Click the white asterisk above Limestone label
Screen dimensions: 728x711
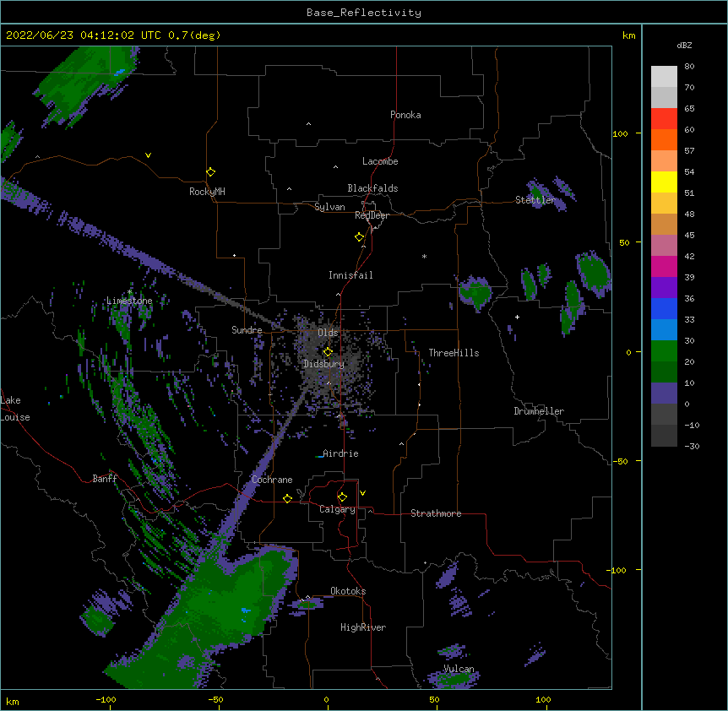tap(129, 292)
